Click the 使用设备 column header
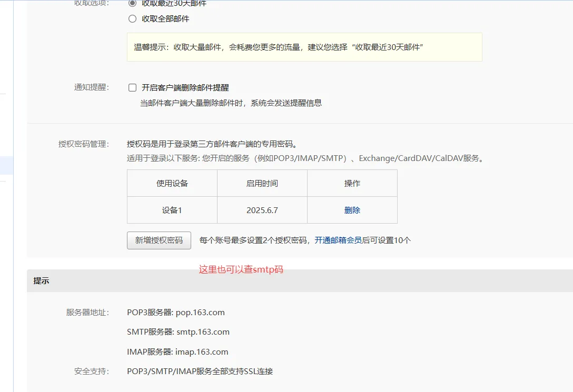Screen dimensions: 573x392 (172, 184)
